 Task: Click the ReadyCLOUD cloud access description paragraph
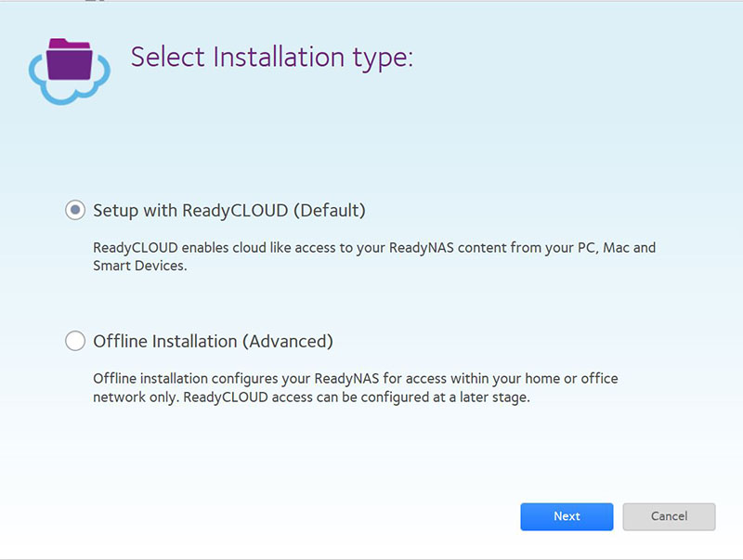coord(374,256)
